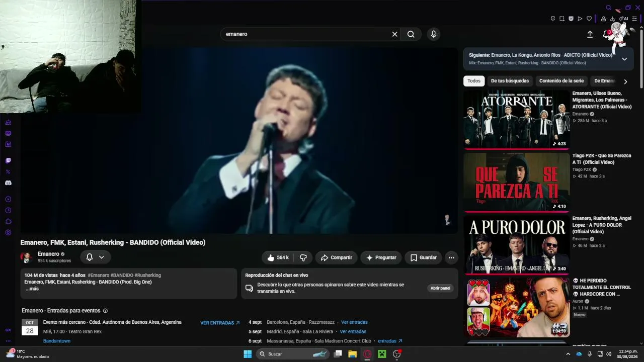Open the browser profile icon
This screenshot has height=362, width=644.
(603, 19)
